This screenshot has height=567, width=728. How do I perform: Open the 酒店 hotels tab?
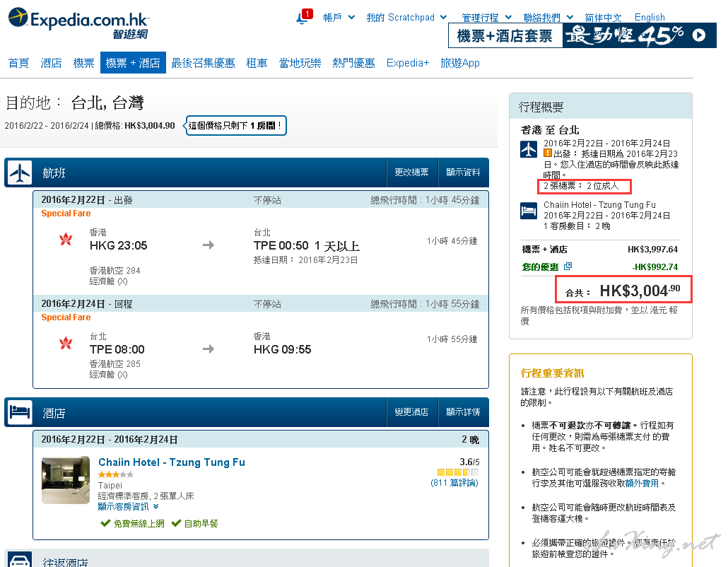pyautogui.click(x=51, y=63)
